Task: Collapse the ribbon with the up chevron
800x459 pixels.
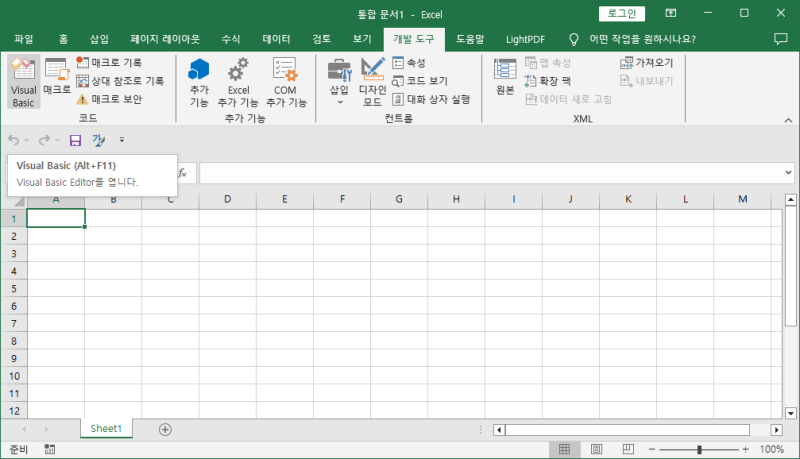Action: click(788, 120)
